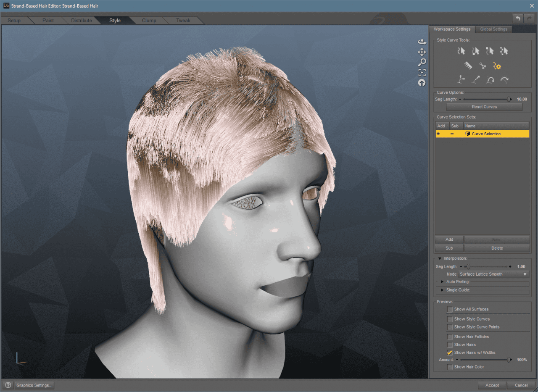Activate the Pan view icon in the viewport
Screen dimensions: 538x392
coord(422,52)
